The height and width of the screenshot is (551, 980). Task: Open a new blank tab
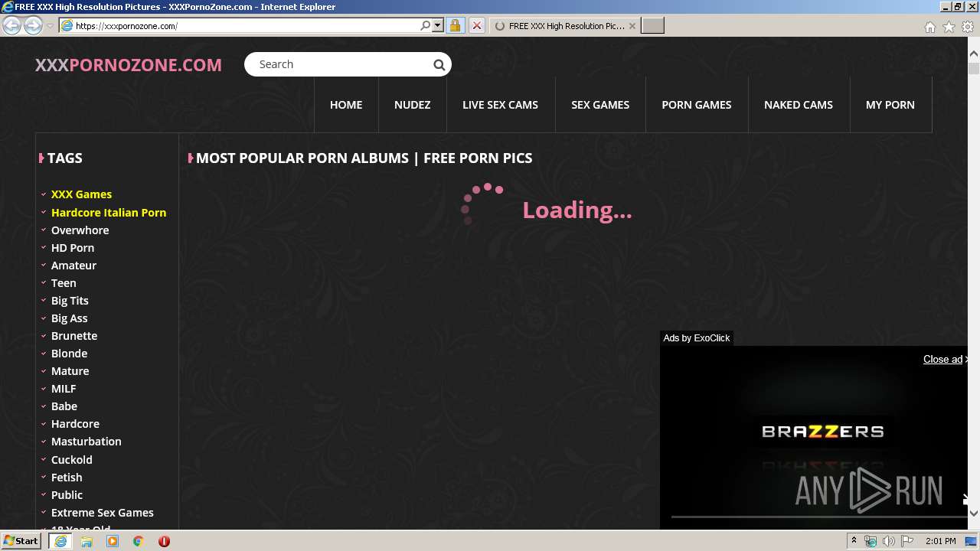click(x=652, y=25)
